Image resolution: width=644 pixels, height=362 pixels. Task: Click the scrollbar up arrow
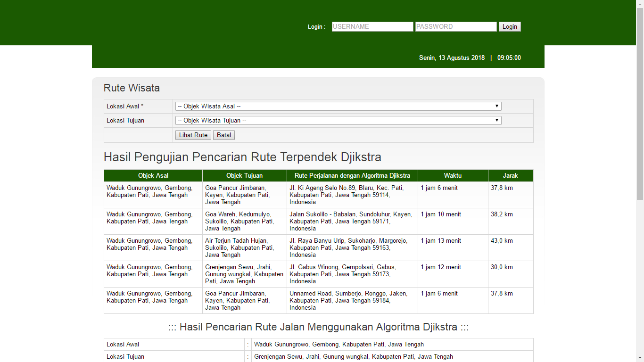(640, 4)
